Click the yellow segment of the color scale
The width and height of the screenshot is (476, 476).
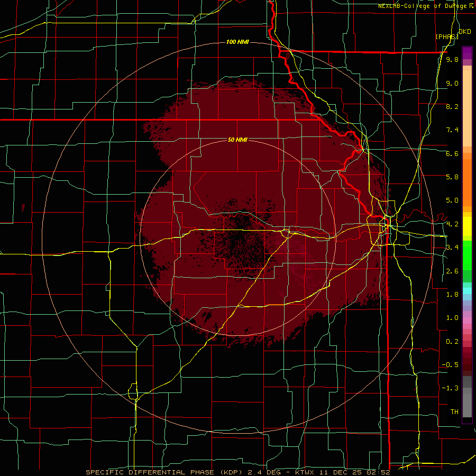pyautogui.click(x=467, y=226)
